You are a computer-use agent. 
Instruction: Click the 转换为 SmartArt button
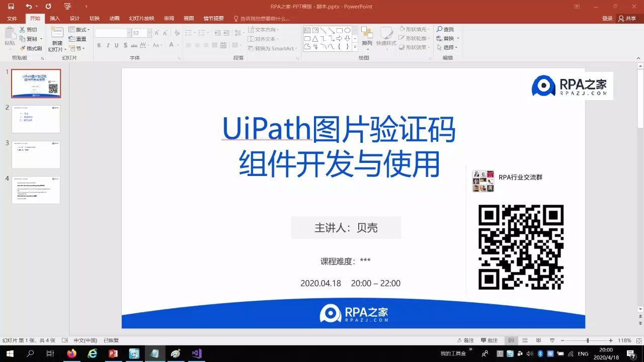pos(271,48)
